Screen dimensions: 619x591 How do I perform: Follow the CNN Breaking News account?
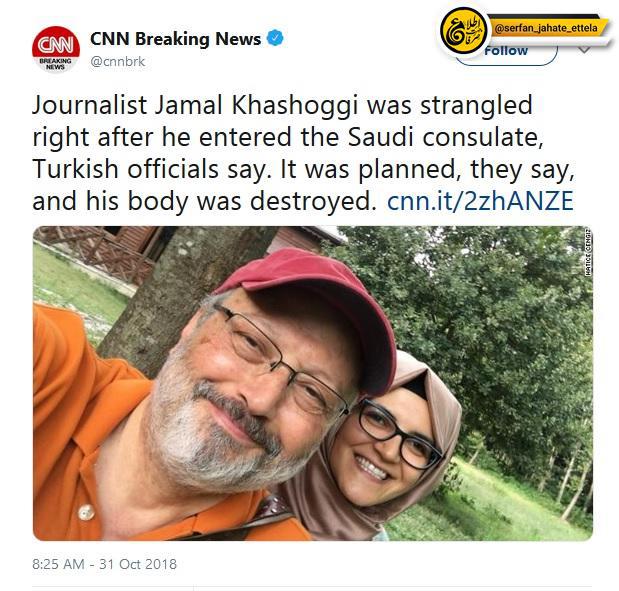pos(506,51)
